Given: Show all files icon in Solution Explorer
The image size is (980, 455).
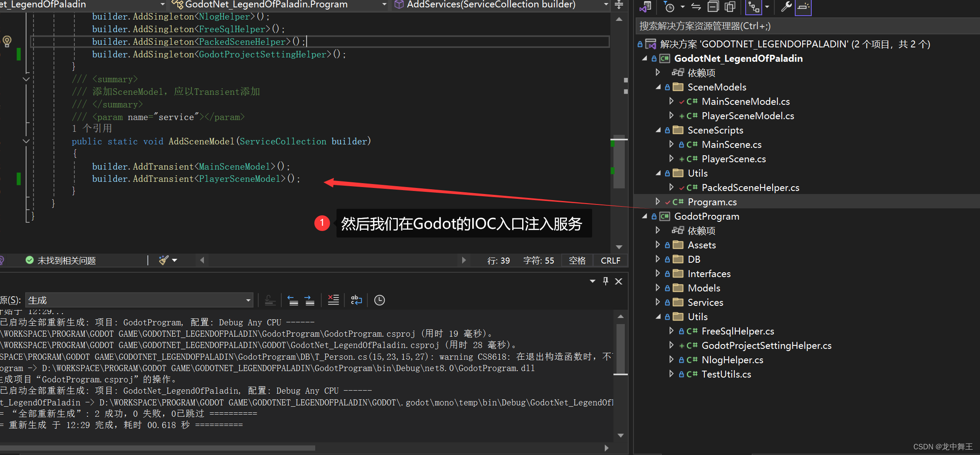Looking at the screenshot, I should coord(730,7).
